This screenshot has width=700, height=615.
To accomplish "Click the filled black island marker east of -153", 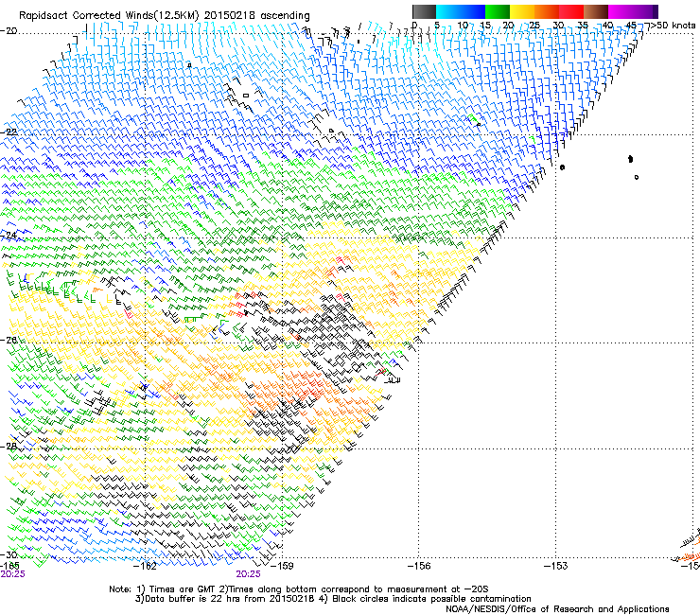I will pyautogui.click(x=630, y=159).
